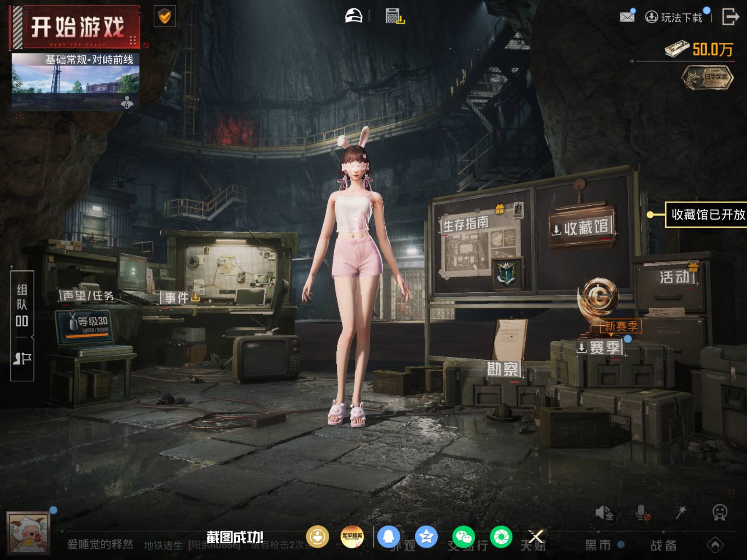Open the 基础常规-对峙前线 map mode thumbnail
The height and width of the screenshot is (560, 747).
tap(76, 81)
